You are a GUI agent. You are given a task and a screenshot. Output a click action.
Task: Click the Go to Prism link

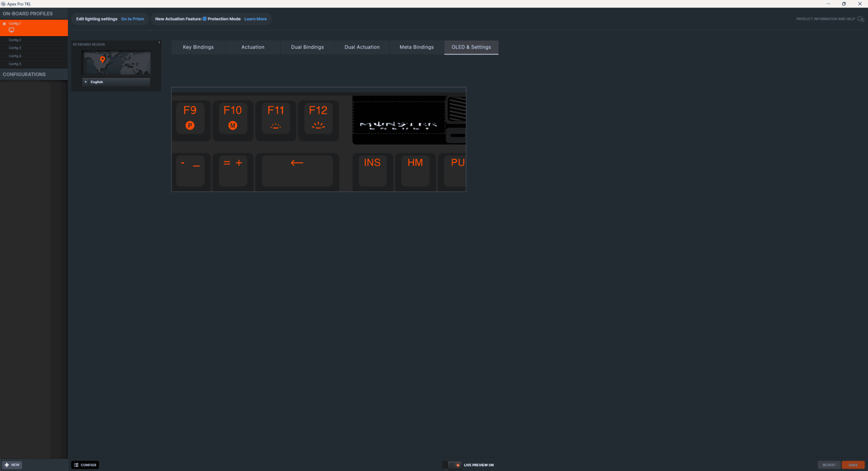132,19
